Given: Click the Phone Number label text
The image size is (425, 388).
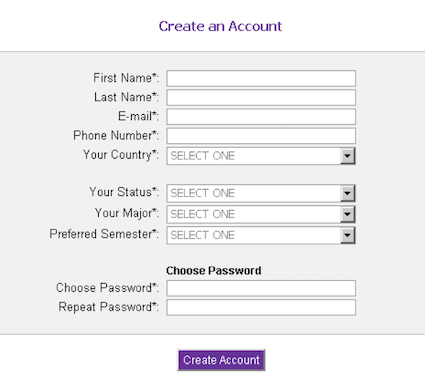Looking at the screenshot, I should [x=116, y=135].
